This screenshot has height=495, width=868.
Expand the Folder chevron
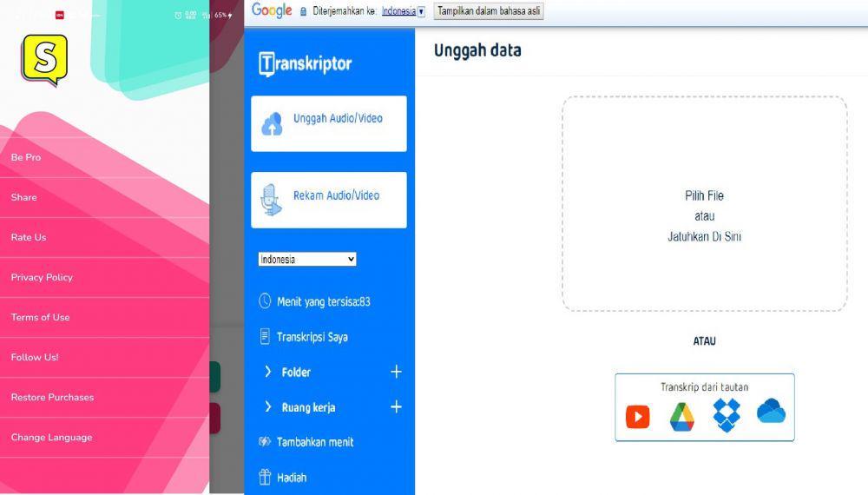[268, 372]
